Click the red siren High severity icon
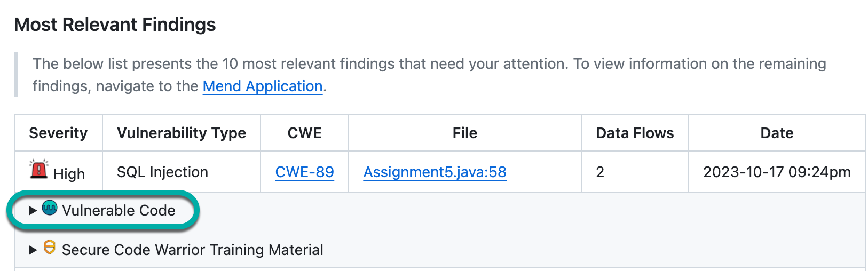 pos(39,169)
